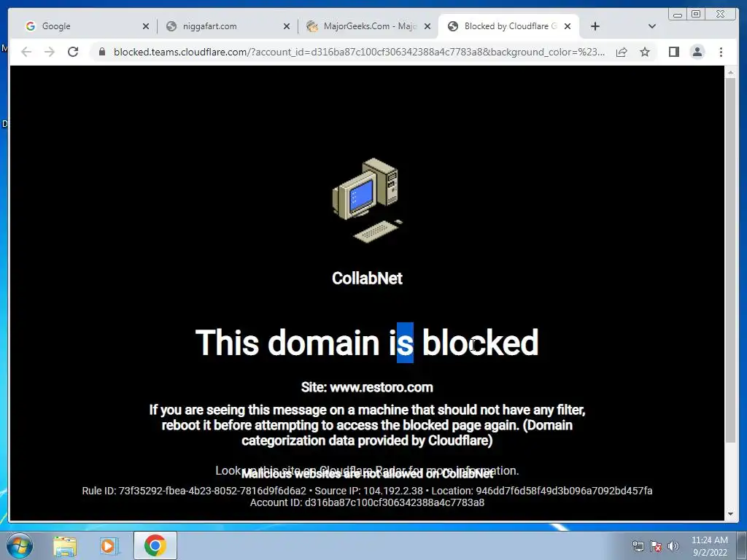Viewport: 747px width, 560px height.
Task: Open Chrome's three-dot menu
Action: (721, 52)
